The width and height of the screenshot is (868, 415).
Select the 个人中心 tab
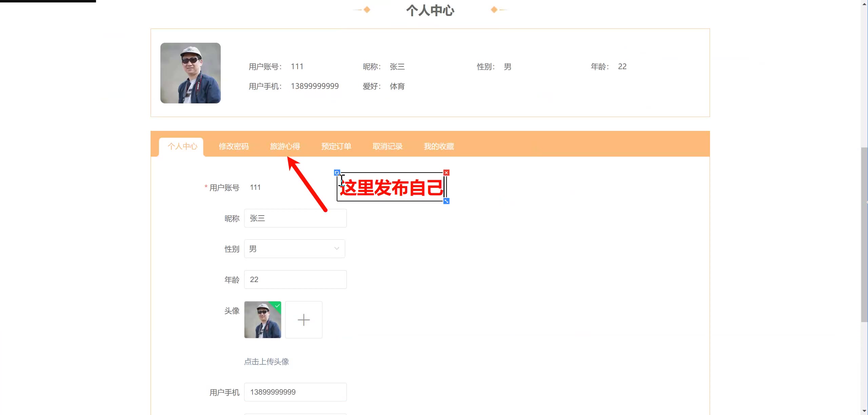point(182,146)
